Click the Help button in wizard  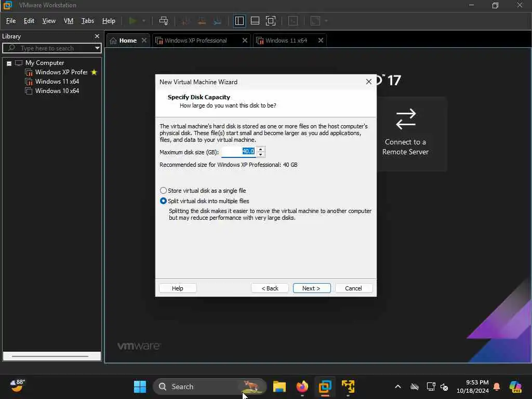click(x=178, y=288)
